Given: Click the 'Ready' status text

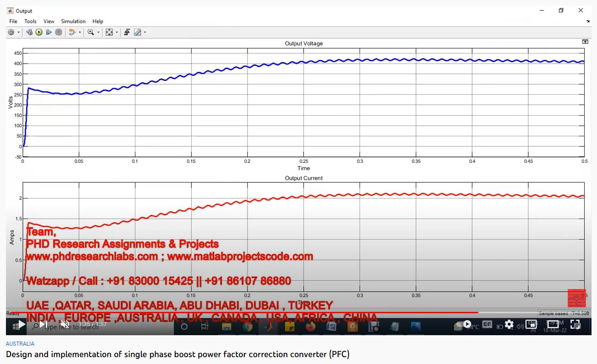Looking at the screenshot, I should 13,313.
